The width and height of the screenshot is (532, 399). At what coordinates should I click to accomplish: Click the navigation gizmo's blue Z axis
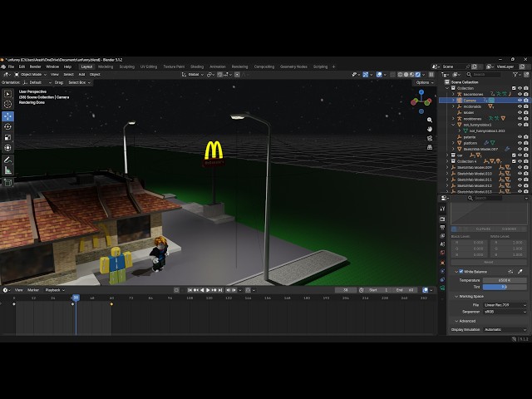(x=421, y=92)
